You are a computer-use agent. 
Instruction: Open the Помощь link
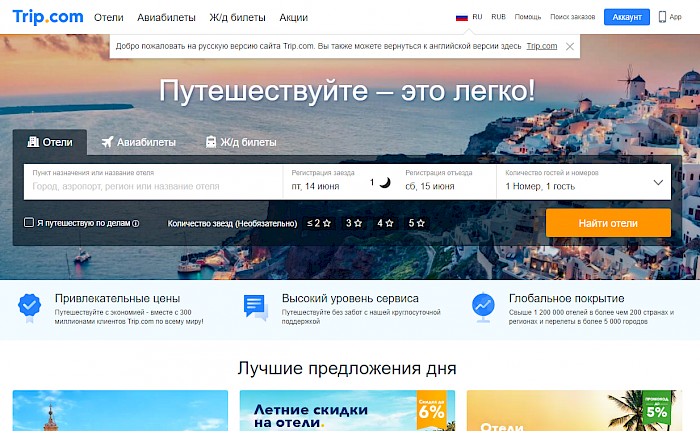pos(528,17)
